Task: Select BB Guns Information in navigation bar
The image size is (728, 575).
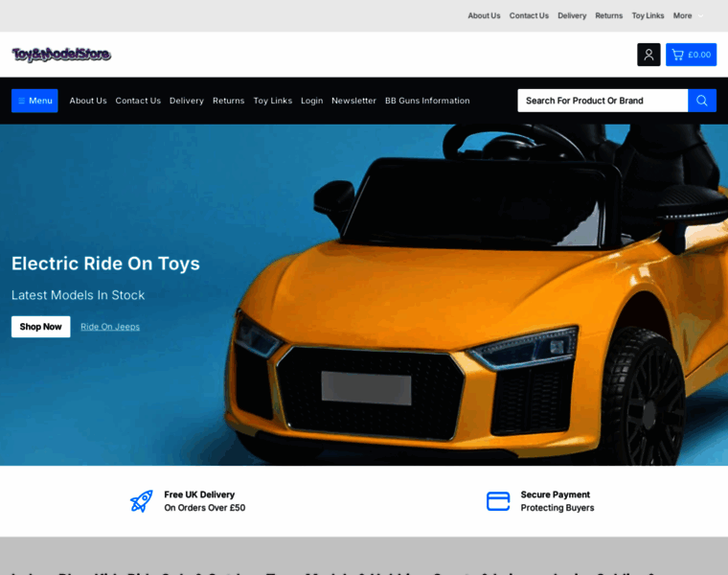Action: pyautogui.click(x=427, y=101)
